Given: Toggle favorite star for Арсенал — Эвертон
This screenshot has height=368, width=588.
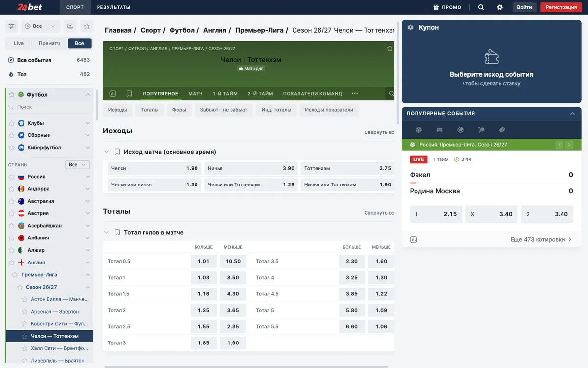Looking at the screenshot, I should pyautogui.click(x=25, y=312).
